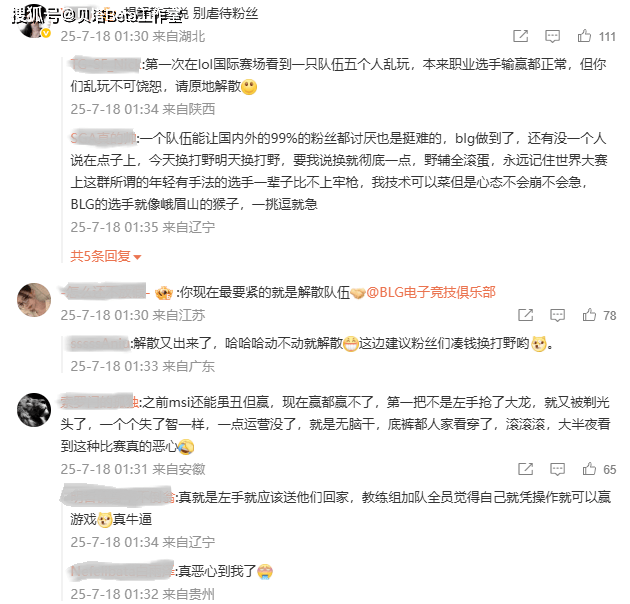Reply to the comment with 111 likes
Viewport: 630px width, 604px height.
[552, 36]
